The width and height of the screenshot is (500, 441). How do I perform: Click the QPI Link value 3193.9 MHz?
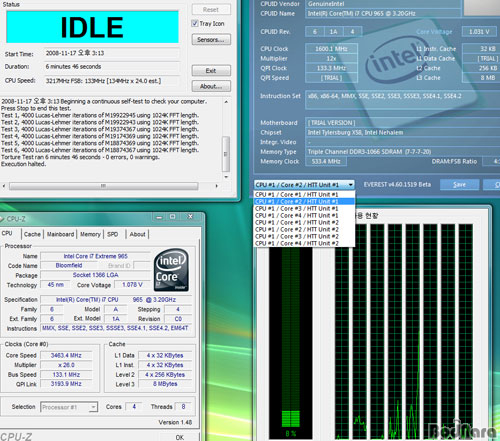(x=66, y=384)
